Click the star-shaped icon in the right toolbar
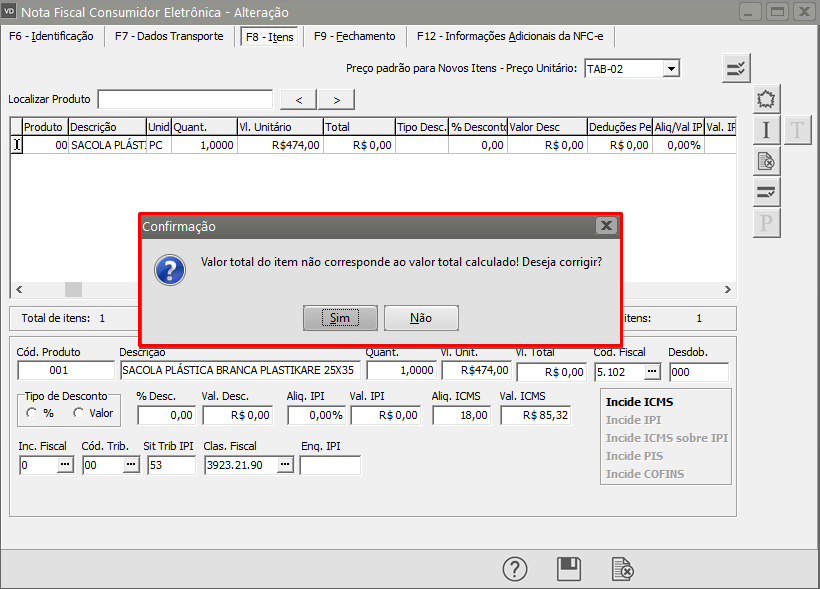Screen dimensions: 820x589 coord(766,99)
